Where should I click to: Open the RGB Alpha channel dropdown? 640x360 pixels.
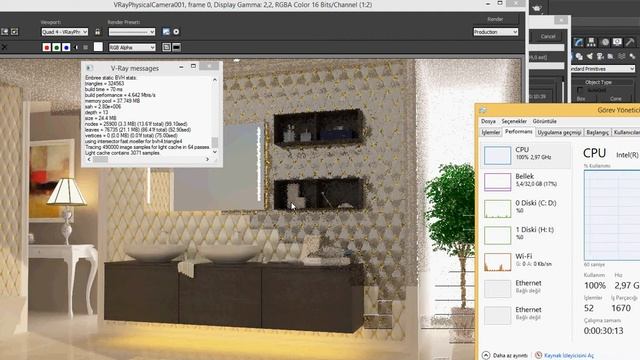[x=132, y=47]
